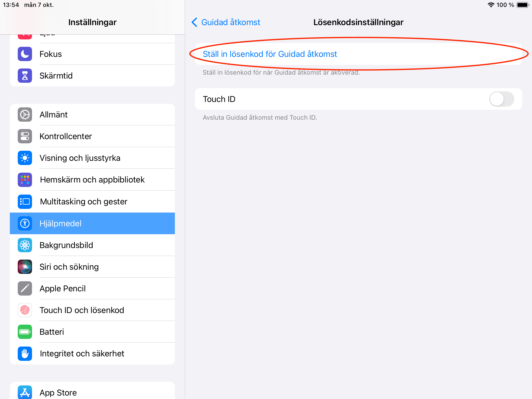Select Hjälpmedel in the sidebar
This screenshot has height=399, width=532.
92,223
